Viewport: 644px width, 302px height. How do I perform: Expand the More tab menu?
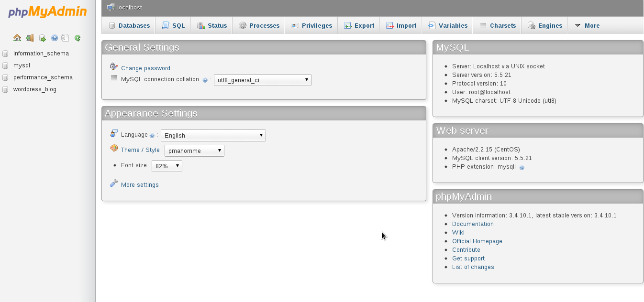tap(587, 26)
